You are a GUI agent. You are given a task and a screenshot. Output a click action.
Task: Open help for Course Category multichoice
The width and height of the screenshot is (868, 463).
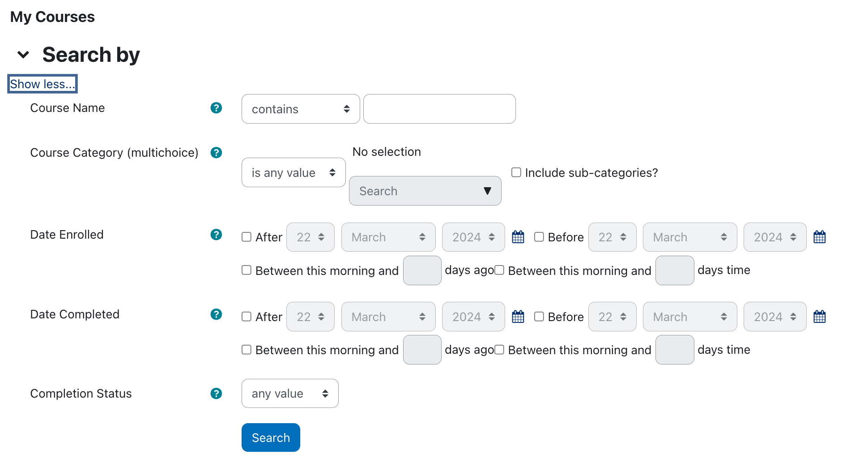click(x=216, y=153)
